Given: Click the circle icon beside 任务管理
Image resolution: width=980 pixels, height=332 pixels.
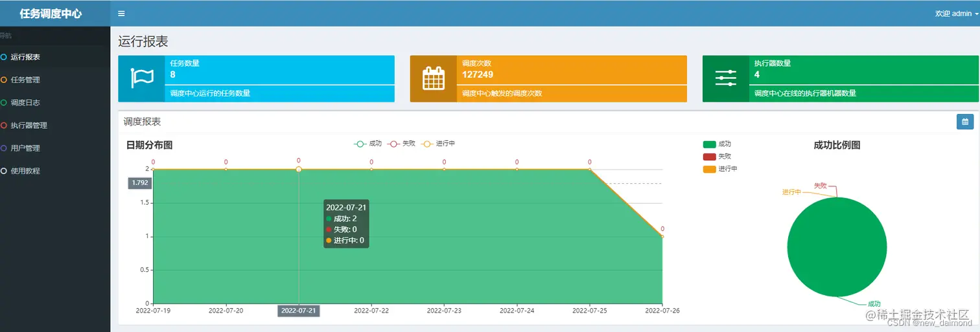Looking at the screenshot, I should pyautogui.click(x=4, y=80).
